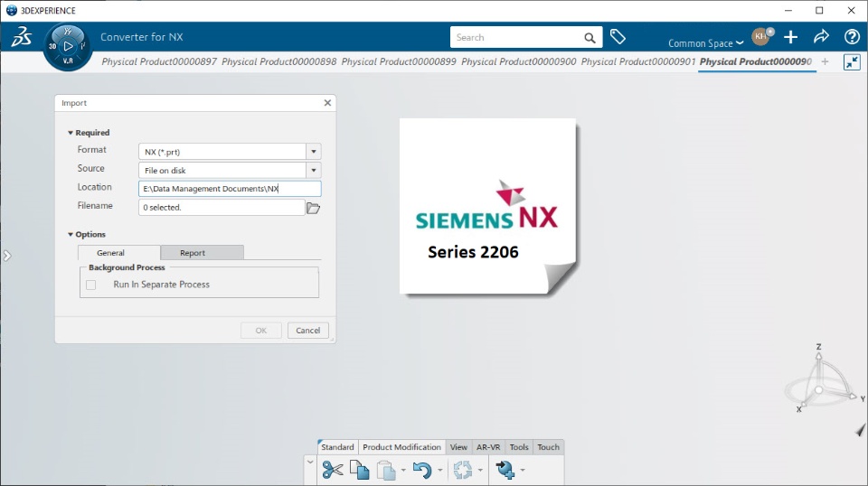Expand the action bar chevron
868x486 pixels.
[x=310, y=463]
